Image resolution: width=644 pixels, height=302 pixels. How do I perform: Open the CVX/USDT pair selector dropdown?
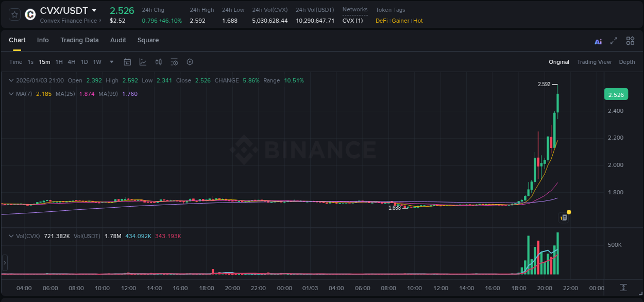point(94,10)
